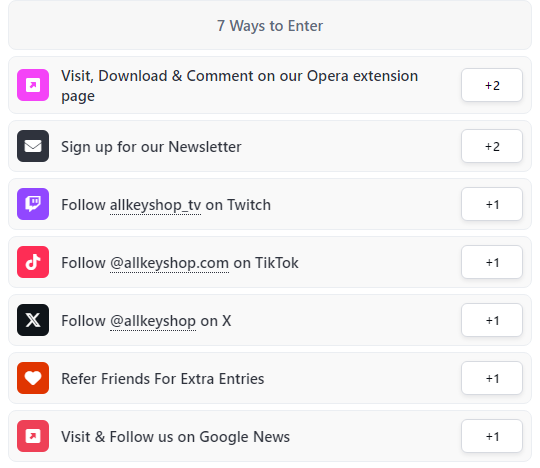Click the orange heart Refer Friends icon
The image size is (540, 468).
[33, 378]
